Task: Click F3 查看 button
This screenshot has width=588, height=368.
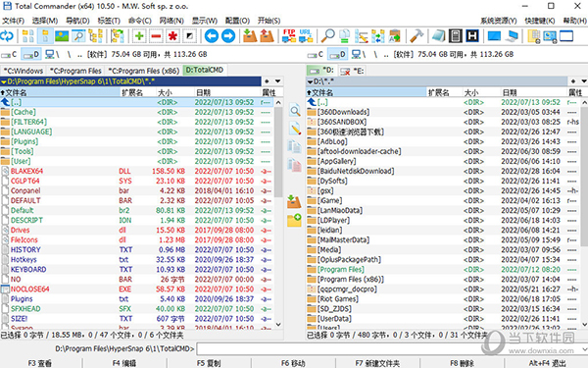Action: click(40, 363)
